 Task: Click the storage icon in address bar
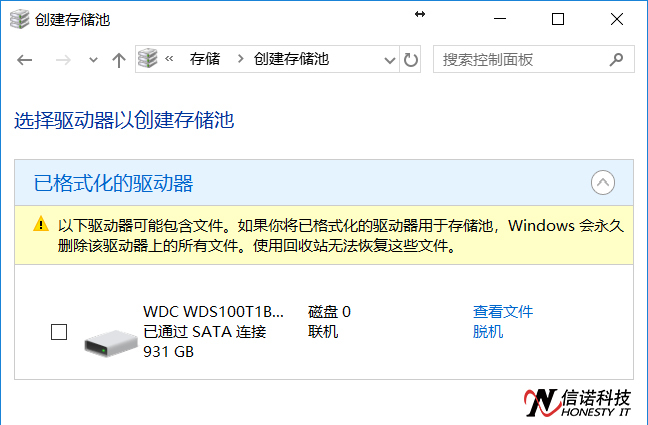[x=148, y=59]
